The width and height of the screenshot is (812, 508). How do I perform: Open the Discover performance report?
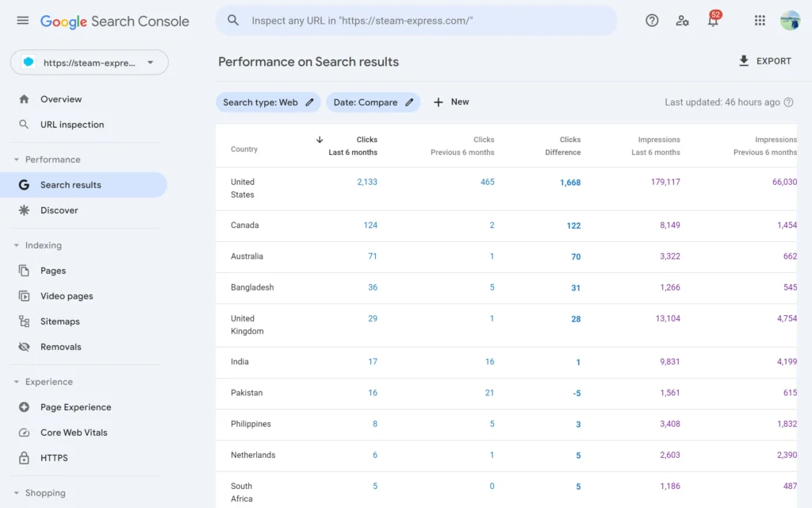[59, 210]
